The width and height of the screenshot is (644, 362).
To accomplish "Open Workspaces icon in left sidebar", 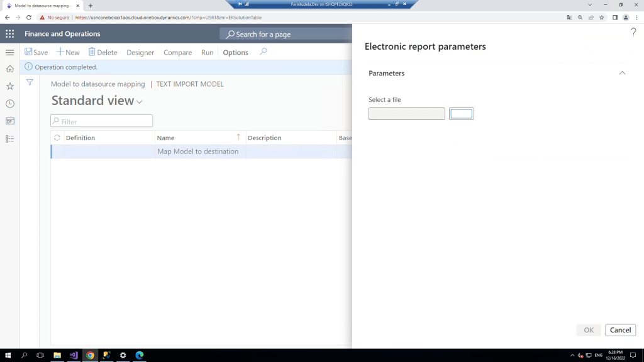I will [x=9, y=121].
